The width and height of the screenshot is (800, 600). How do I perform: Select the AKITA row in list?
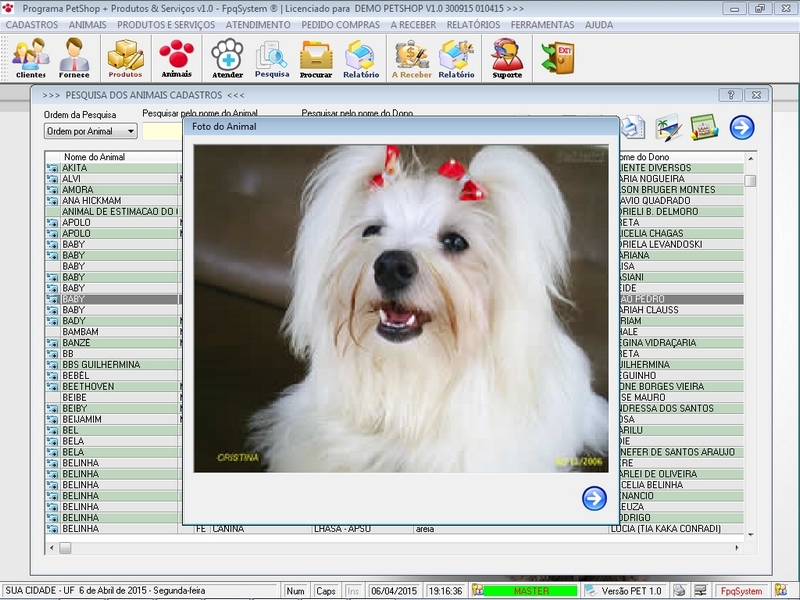[x=110, y=168]
